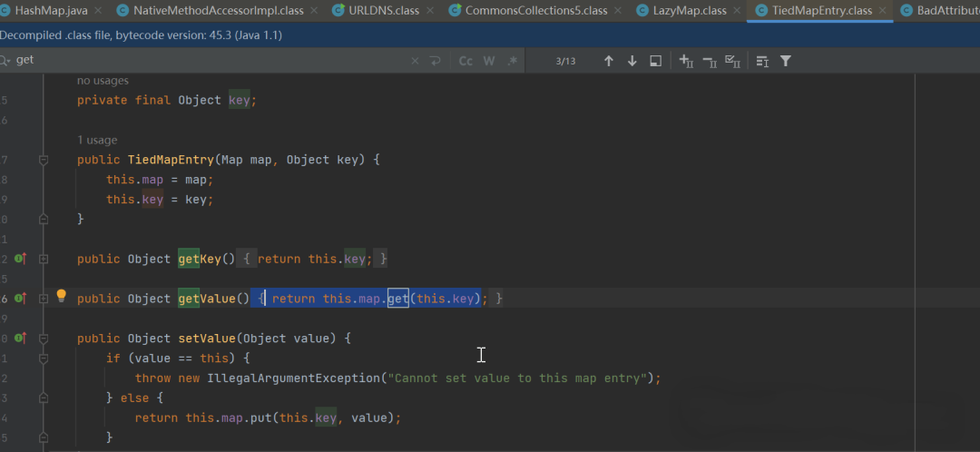The height and width of the screenshot is (452, 980).
Task: Toggle Words (W) search option
Action: tap(489, 61)
